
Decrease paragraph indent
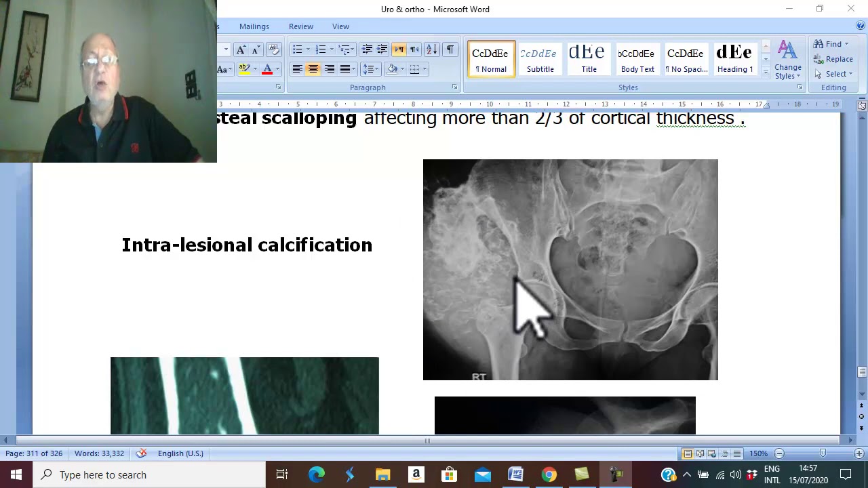pos(367,49)
